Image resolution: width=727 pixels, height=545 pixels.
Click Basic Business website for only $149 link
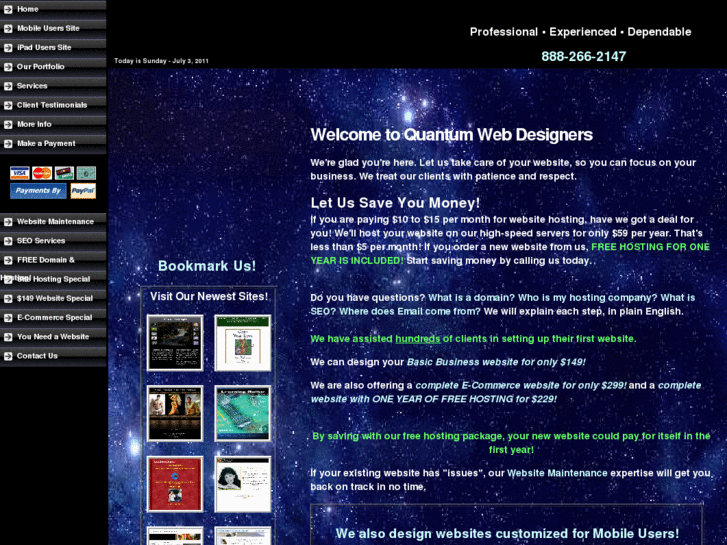tap(496, 362)
